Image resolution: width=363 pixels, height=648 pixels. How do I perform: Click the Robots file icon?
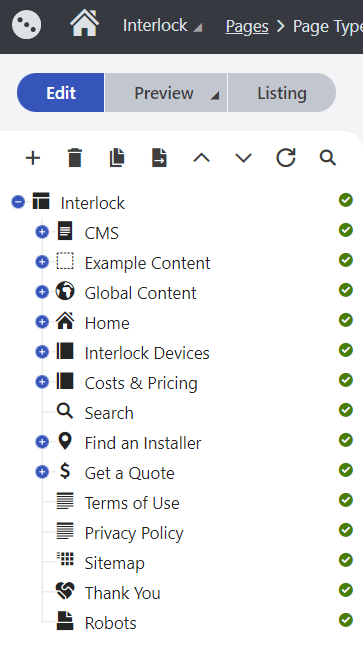(x=65, y=621)
